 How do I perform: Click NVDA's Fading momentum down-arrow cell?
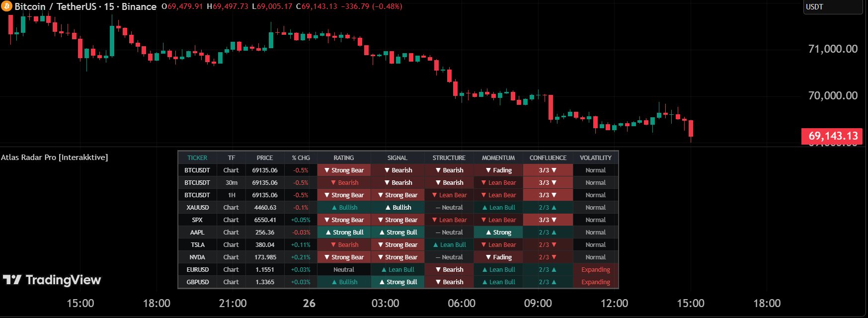click(498, 257)
